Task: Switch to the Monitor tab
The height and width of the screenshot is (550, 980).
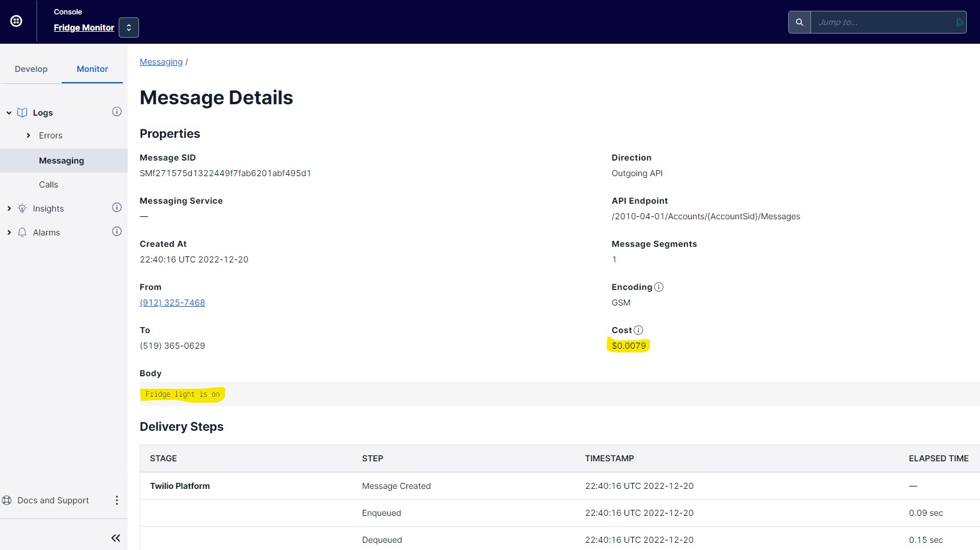Action: tap(92, 69)
